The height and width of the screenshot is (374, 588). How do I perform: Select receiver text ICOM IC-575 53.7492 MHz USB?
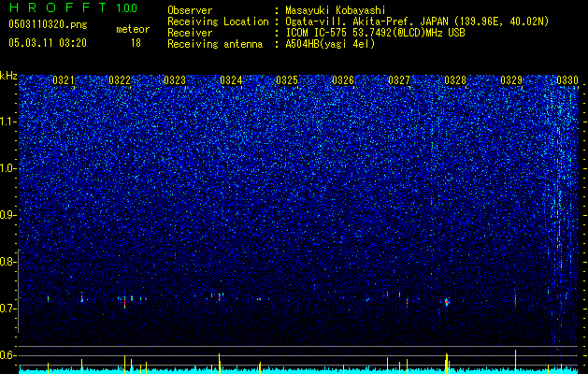(x=376, y=33)
